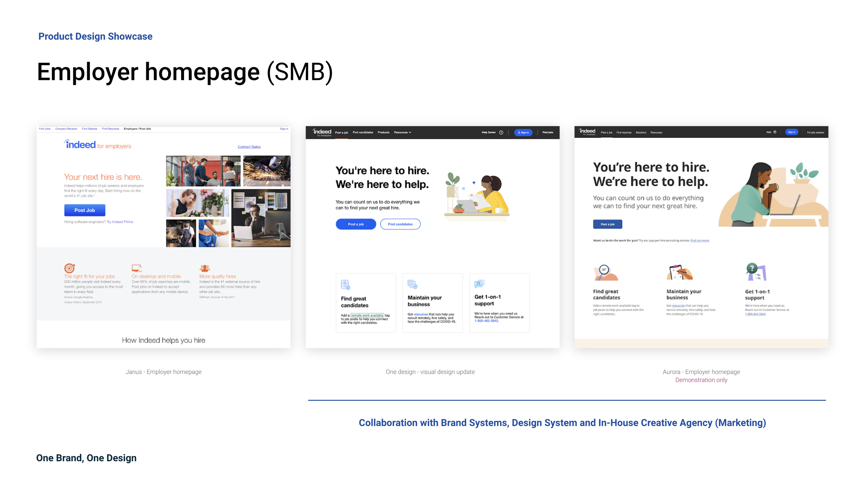Screen dimensions: 868x479
Task: Open 'Find Salaries' in Janus top navigation
Action: (x=90, y=129)
